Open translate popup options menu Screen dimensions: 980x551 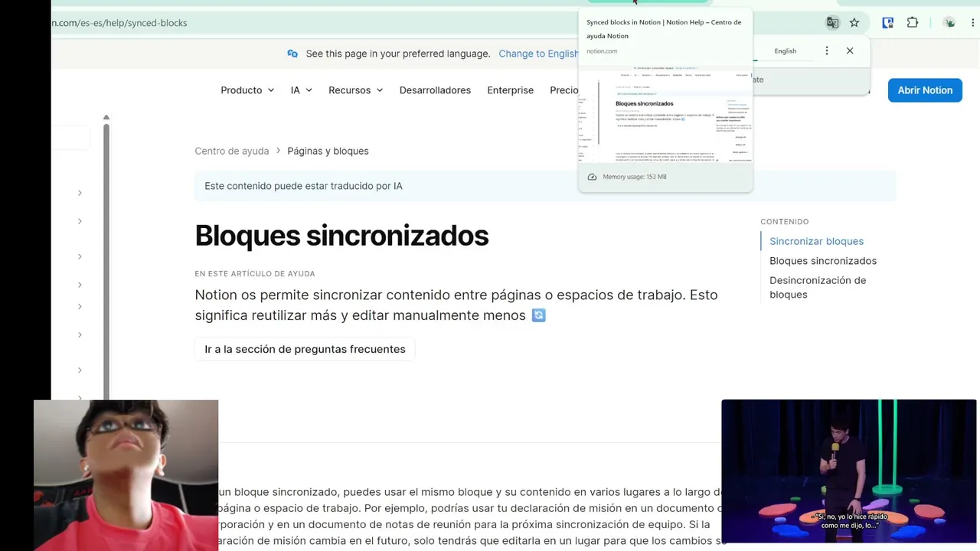[x=826, y=51]
